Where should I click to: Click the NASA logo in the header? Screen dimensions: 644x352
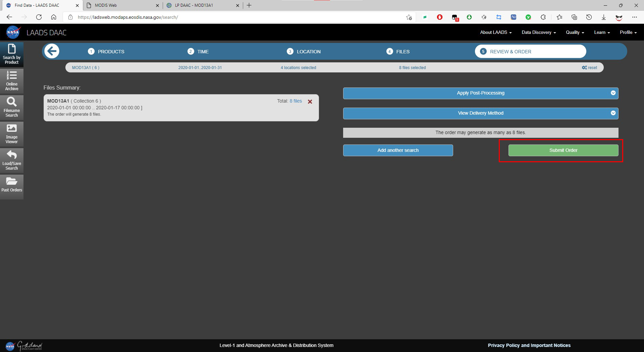pyautogui.click(x=13, y=33)
